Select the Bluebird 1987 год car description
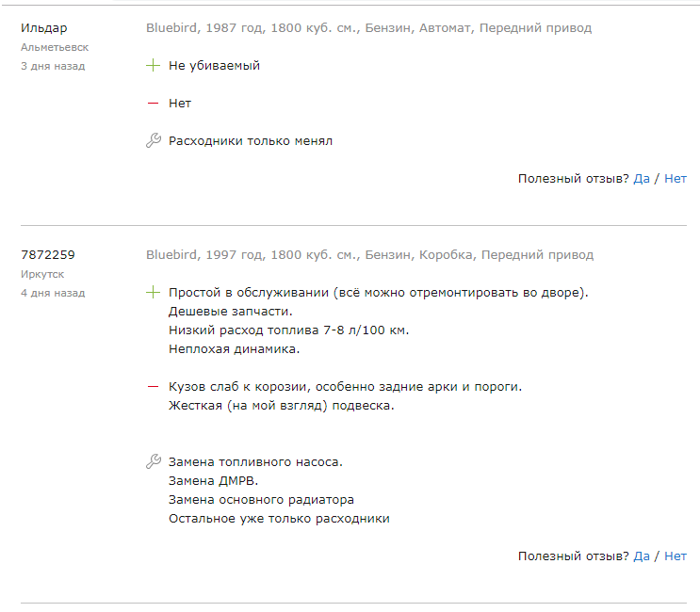 (x=368, y=28)
